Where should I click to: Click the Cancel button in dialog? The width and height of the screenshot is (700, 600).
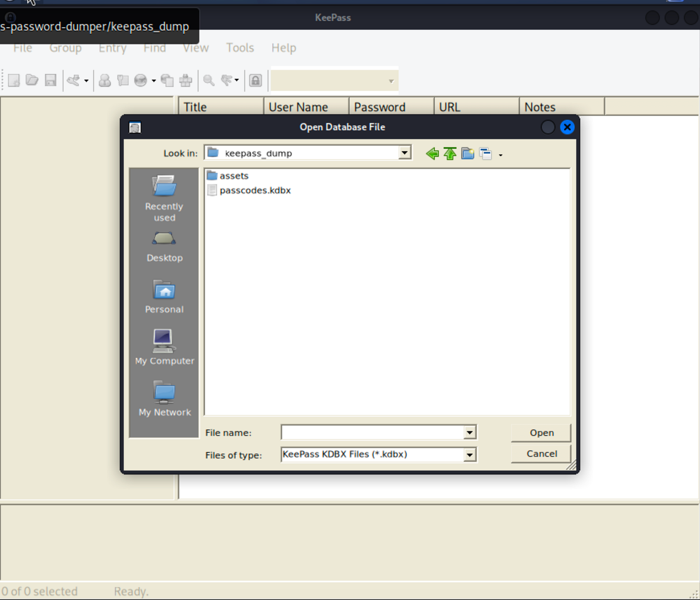click(x=541, y=453)
